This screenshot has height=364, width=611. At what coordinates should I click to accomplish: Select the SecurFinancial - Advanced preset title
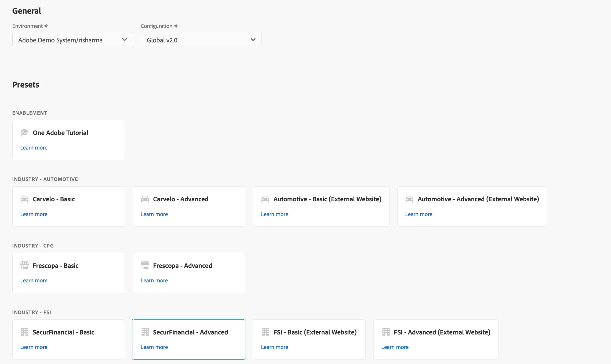(x=190, y=332)
